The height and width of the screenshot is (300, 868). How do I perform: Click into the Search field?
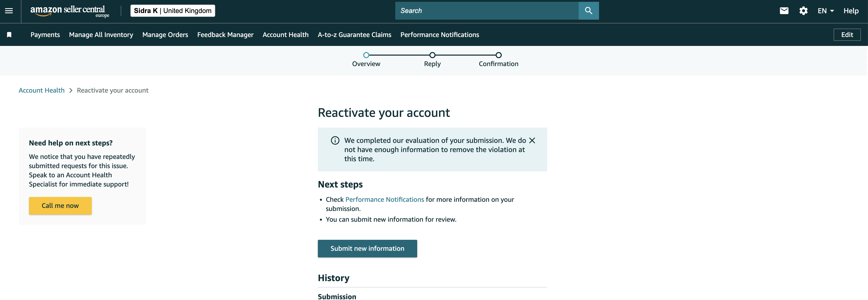pyautogui.click(x=486, y=11)
